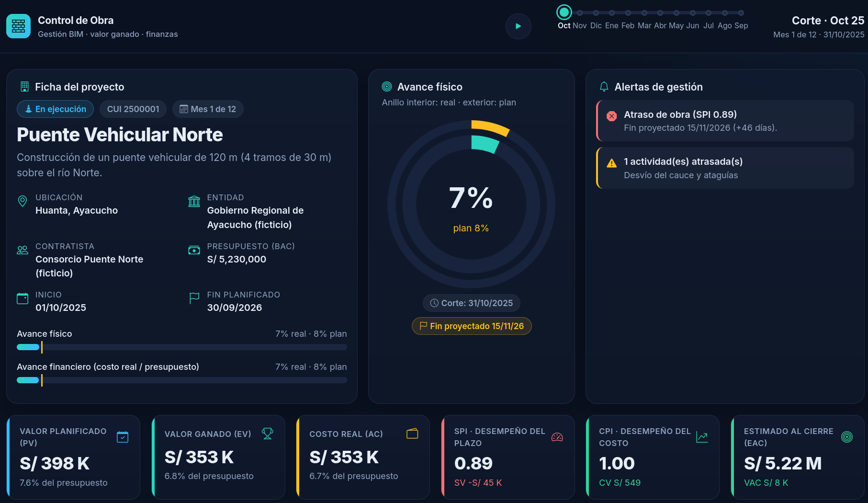Screen dimensions: 868x503
Task: Click the trophy icon on Valor Ganado card
Action: click(x=268, y=434)
